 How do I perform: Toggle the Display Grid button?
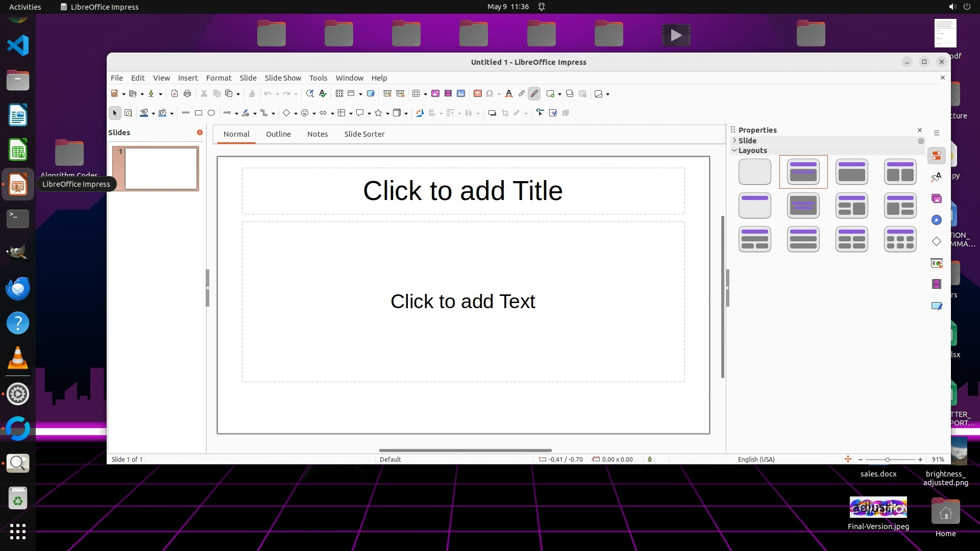(339, 93)
